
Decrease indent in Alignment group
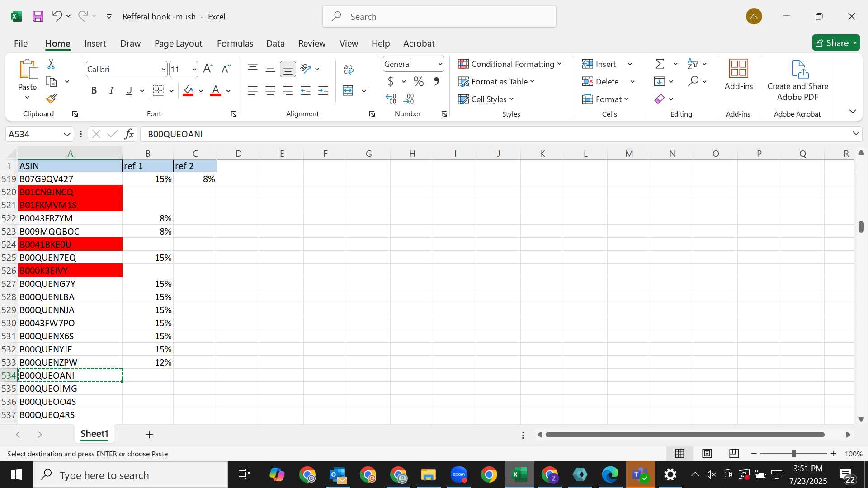coord(306,91)
